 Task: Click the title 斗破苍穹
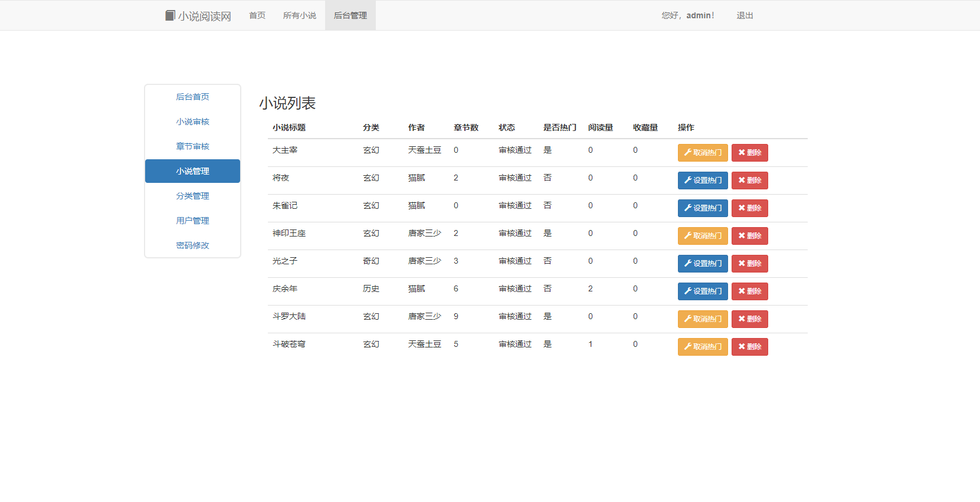point(289,344)
